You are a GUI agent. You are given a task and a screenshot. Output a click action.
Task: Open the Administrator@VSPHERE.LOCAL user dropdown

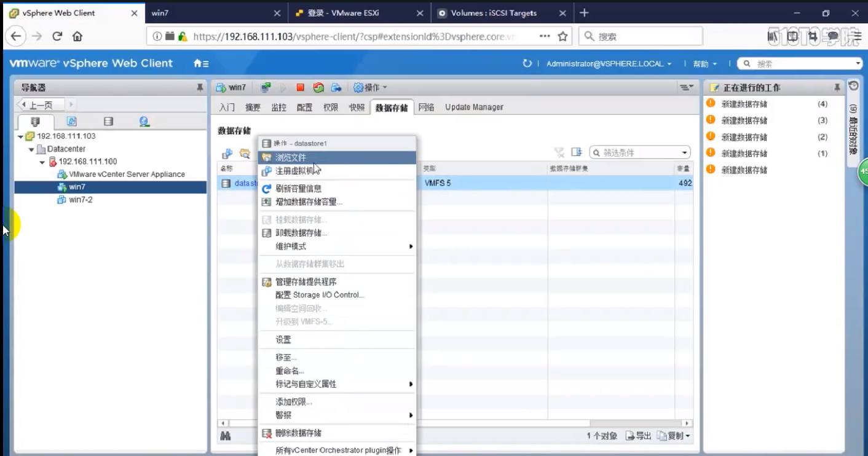pos(608,64)
